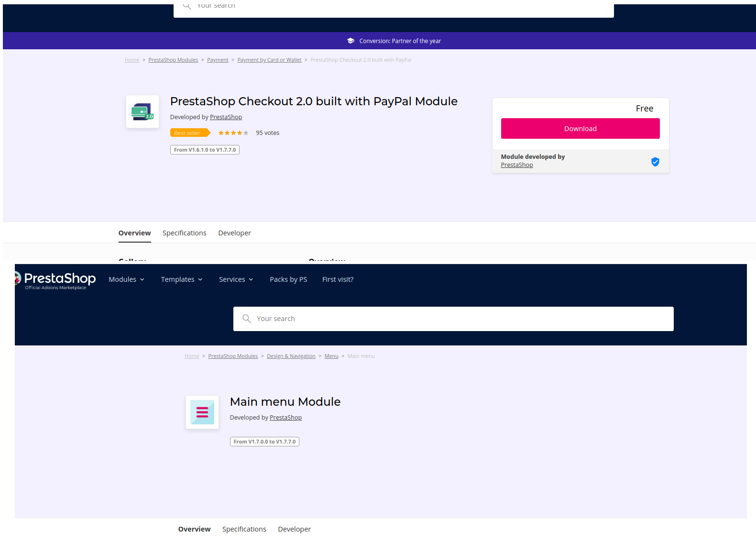The height and width of the screenshot is (544, 756).
Task: Expand the Templates dropdown menu
Action: 182,279
